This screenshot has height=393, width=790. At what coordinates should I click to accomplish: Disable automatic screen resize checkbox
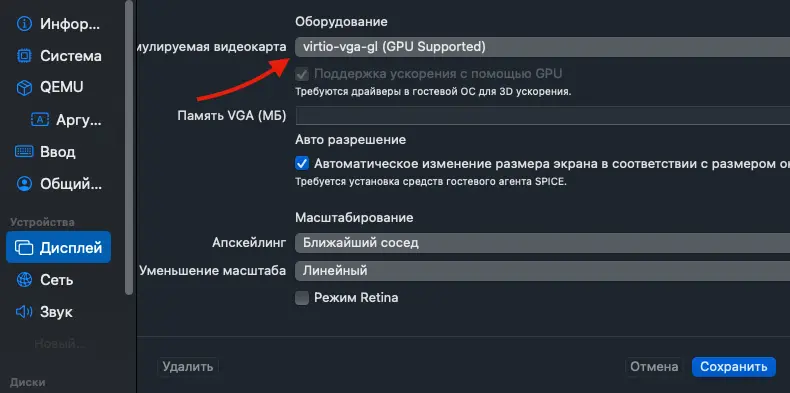pyautogui.click(x=302, y=164)
